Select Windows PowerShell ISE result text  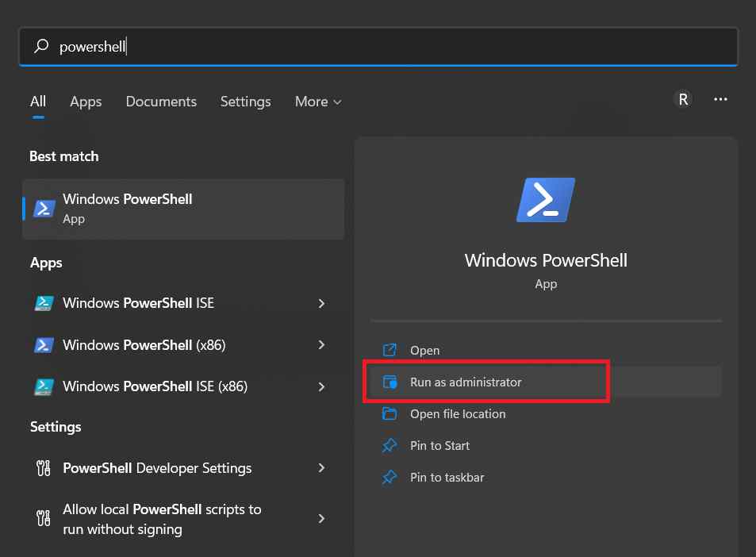138,303
